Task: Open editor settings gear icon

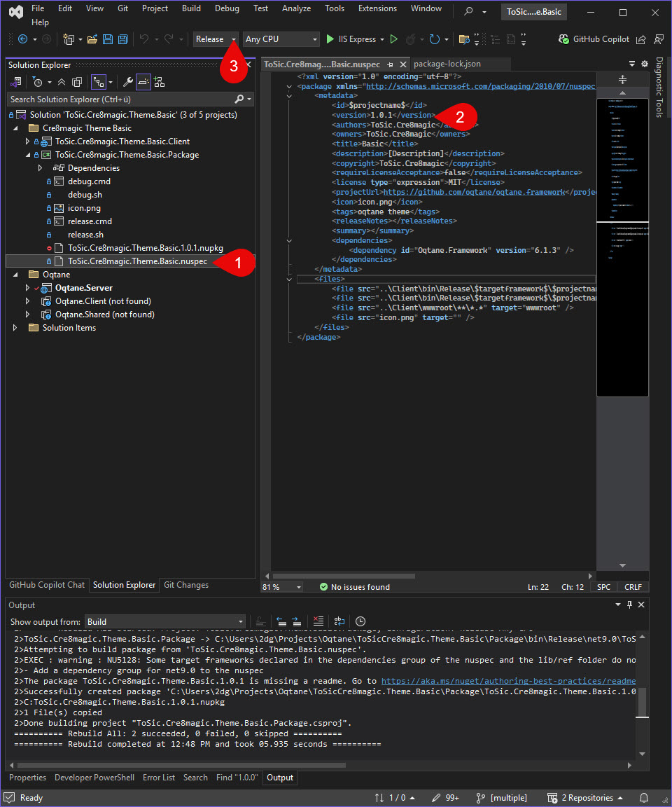Action: 645,64
